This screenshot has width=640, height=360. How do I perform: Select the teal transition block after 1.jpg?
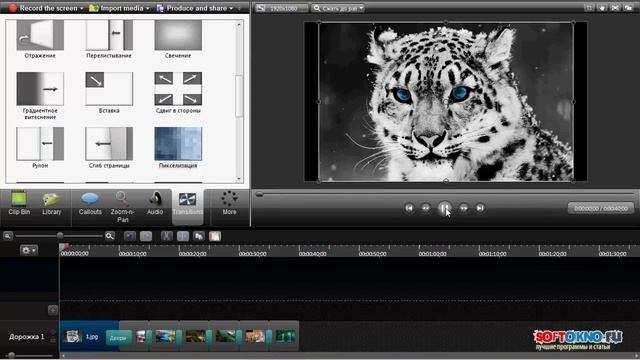click(119, 338)
